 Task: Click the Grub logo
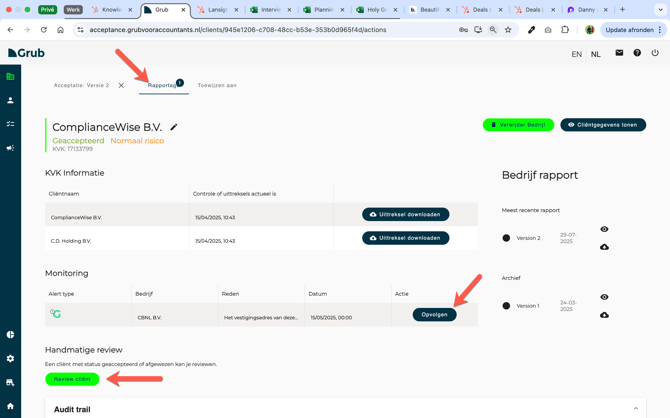tap(26, 53)
